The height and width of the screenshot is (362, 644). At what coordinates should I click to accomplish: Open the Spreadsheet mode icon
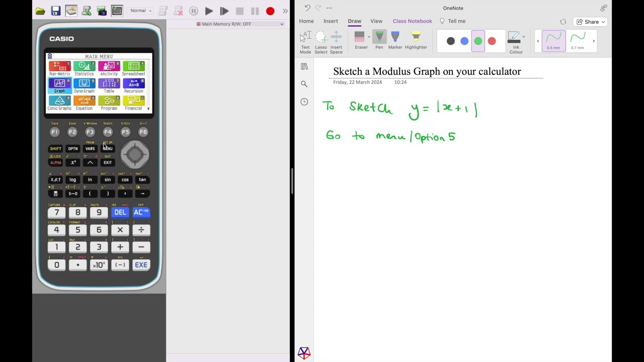133,68
